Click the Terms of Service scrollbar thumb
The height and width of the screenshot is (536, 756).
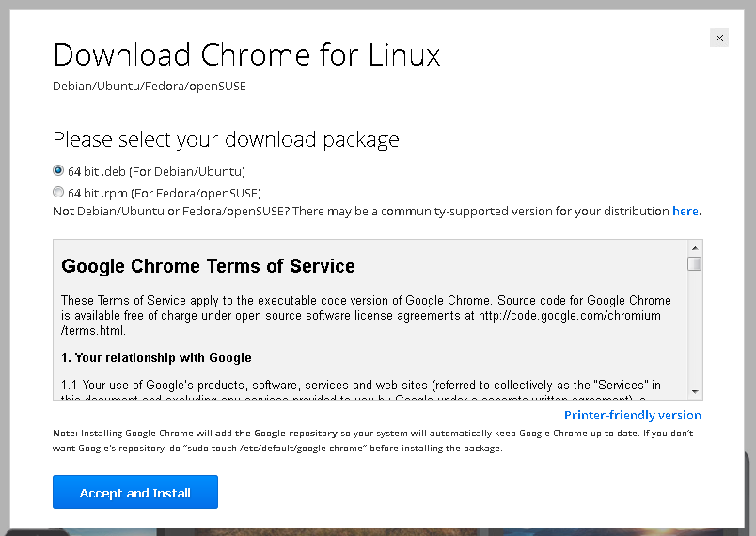[x=695, y=264]
